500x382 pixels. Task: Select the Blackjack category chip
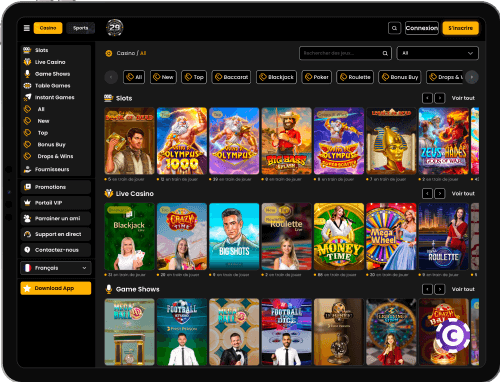click(276, 77)
